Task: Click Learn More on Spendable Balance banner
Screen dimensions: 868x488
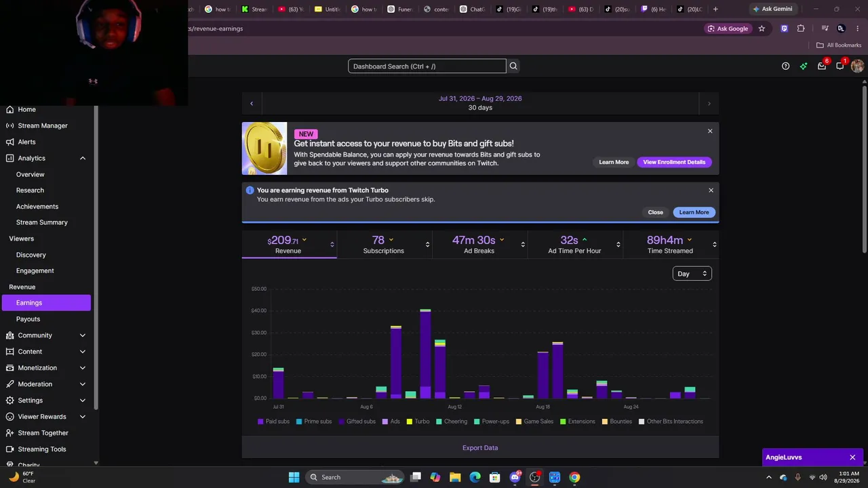Action: pos(614,162)
